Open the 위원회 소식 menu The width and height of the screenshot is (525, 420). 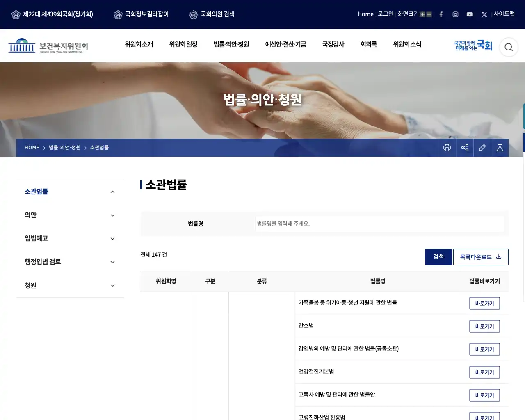407,44
